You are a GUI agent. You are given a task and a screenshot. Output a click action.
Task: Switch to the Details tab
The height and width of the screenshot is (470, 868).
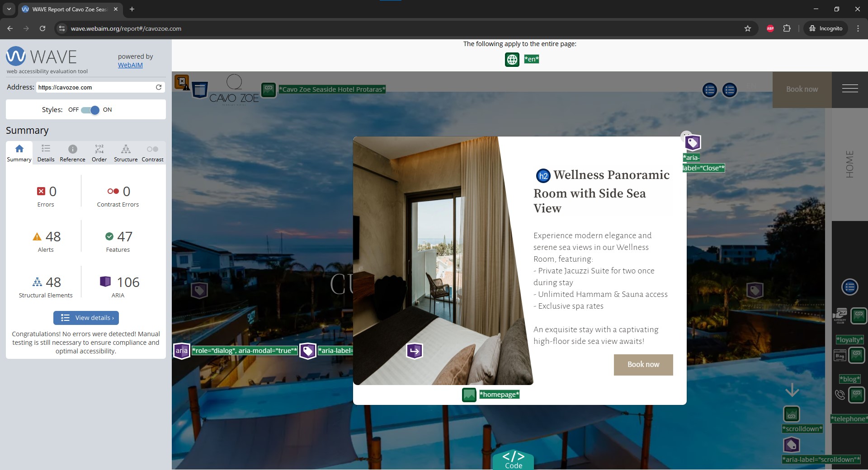[46, 153]
